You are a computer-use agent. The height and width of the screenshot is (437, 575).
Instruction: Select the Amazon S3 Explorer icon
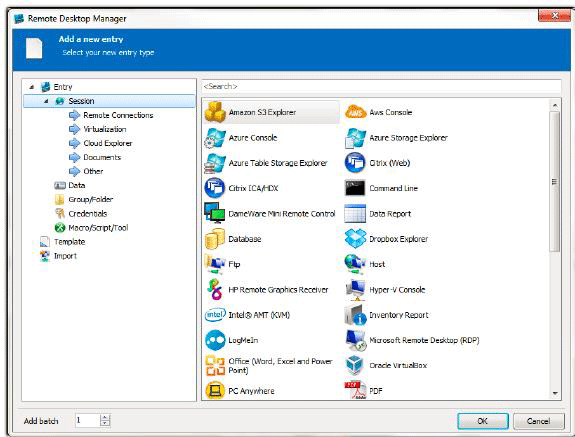215,112
